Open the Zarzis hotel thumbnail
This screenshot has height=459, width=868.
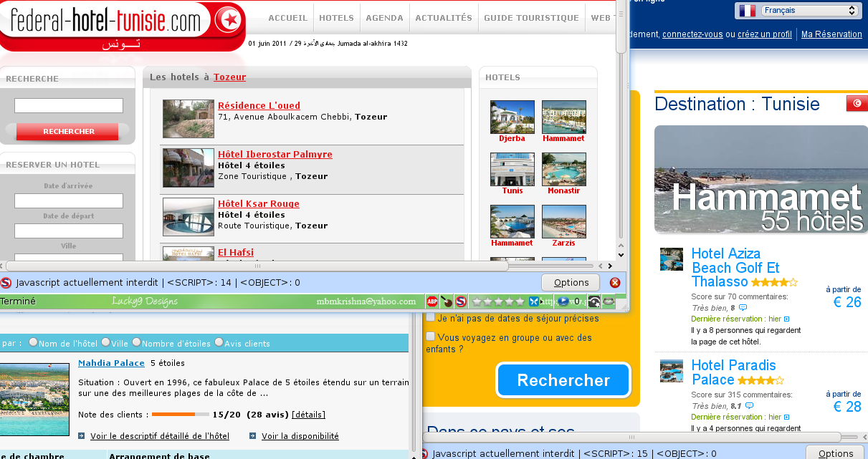(564, 221)
